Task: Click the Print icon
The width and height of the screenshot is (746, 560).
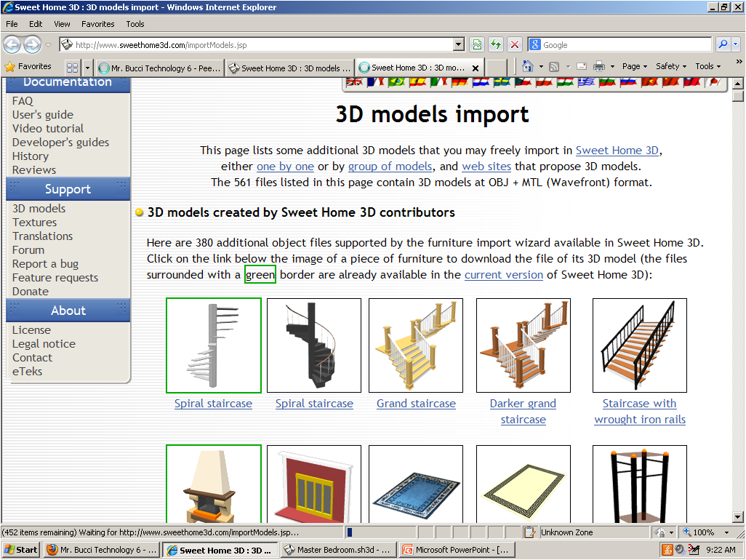Action: (x=599, y=67)
